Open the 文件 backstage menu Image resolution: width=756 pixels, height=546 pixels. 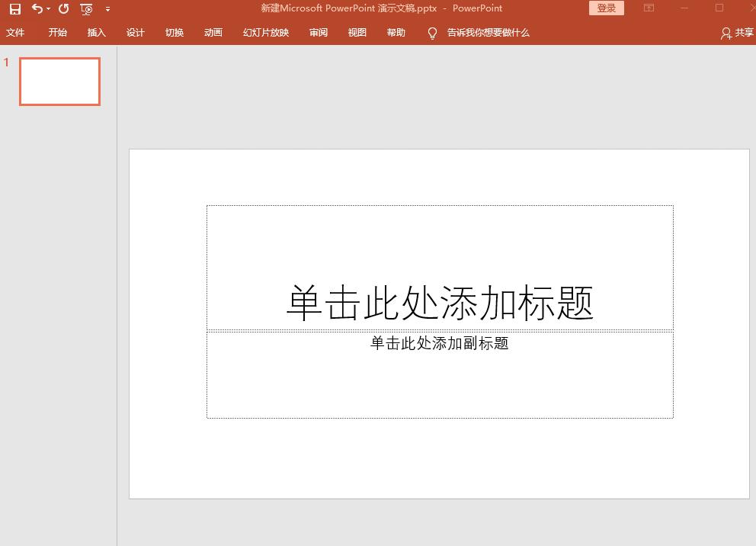click(x=15, y=33)
